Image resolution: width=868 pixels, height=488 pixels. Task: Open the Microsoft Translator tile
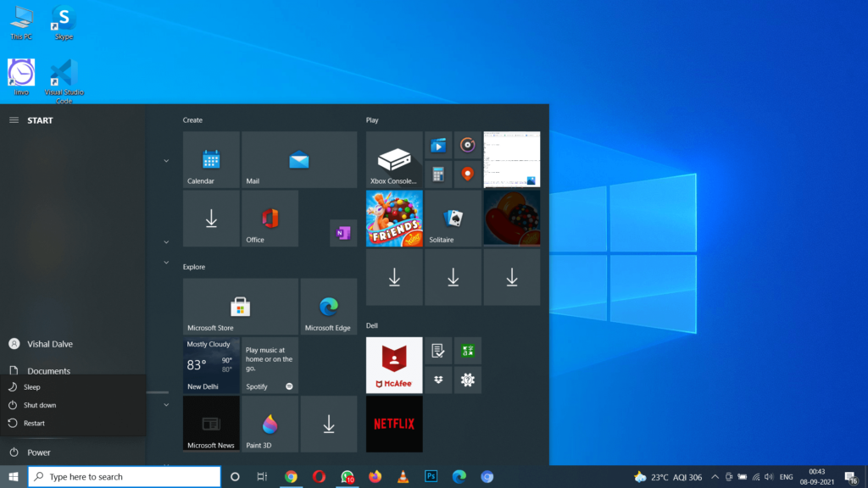[467, 350]
